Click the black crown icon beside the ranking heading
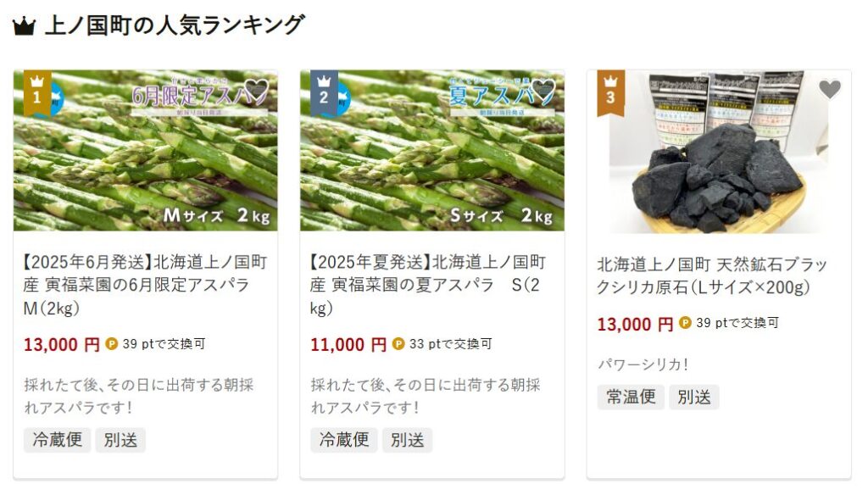868x495 pixels. (24, 26)
